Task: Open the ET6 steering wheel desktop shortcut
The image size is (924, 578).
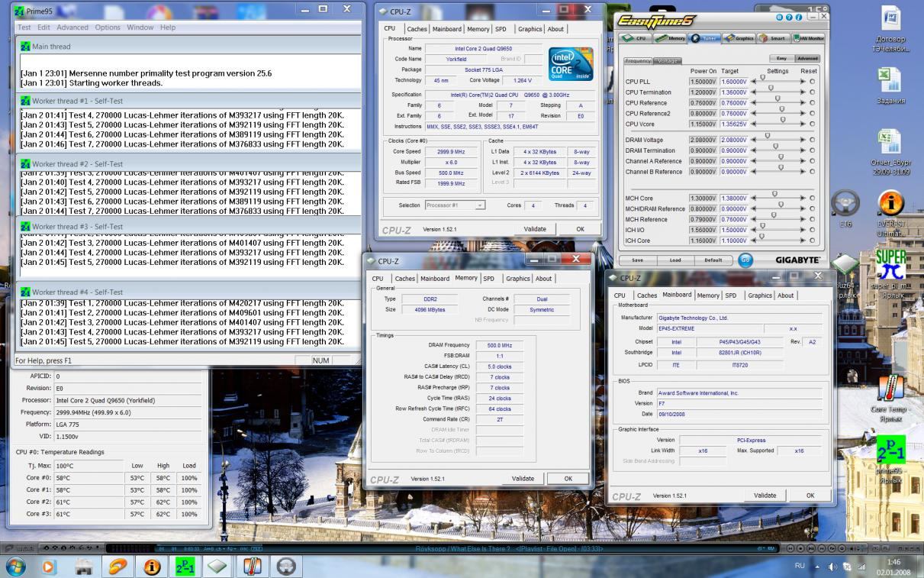Action: pyautogui.click(x=845, y=208)
